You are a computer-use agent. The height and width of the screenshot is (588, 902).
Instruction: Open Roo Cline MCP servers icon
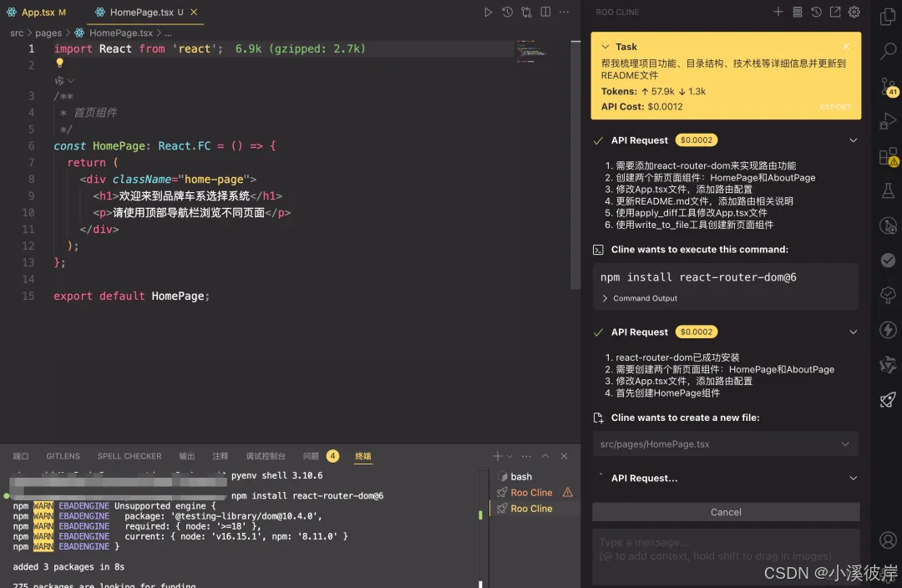point(798,12)
